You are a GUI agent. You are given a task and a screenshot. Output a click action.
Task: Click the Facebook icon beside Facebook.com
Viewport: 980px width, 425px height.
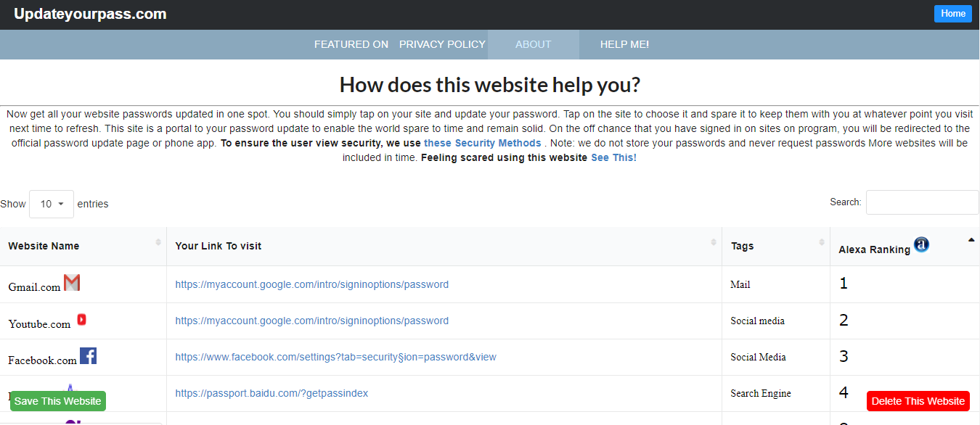point(88,355)
